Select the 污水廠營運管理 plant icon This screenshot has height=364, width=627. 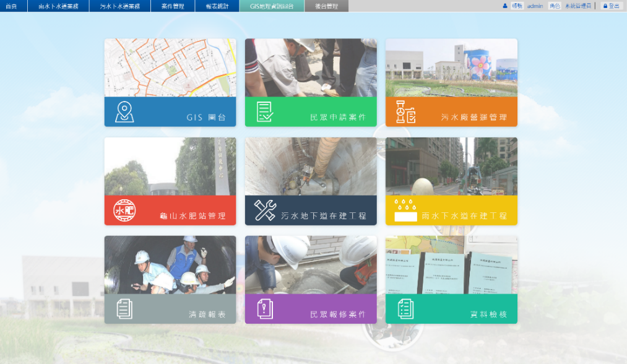pyautogui.click(x=405, y=112)
